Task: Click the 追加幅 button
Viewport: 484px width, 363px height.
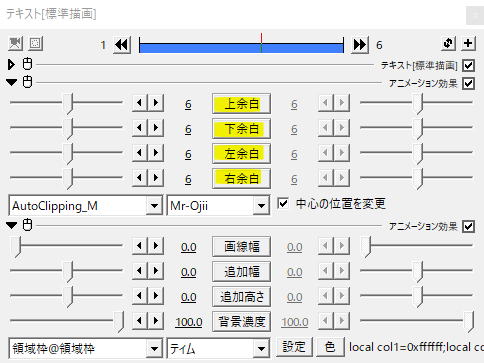Action: (x=241, y=272)
